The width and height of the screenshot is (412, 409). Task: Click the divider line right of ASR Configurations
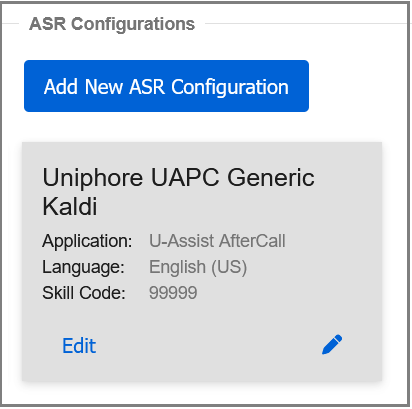[307, 24]
